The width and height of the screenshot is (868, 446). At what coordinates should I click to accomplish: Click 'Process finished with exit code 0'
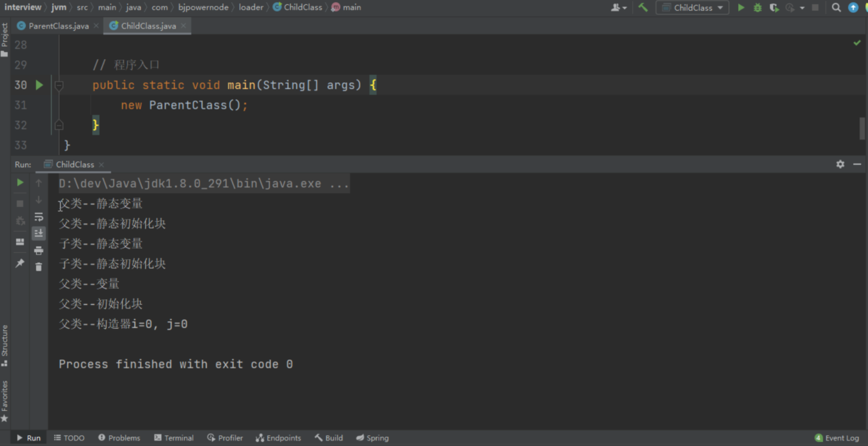pyautogui.click(x=176, y=364)
